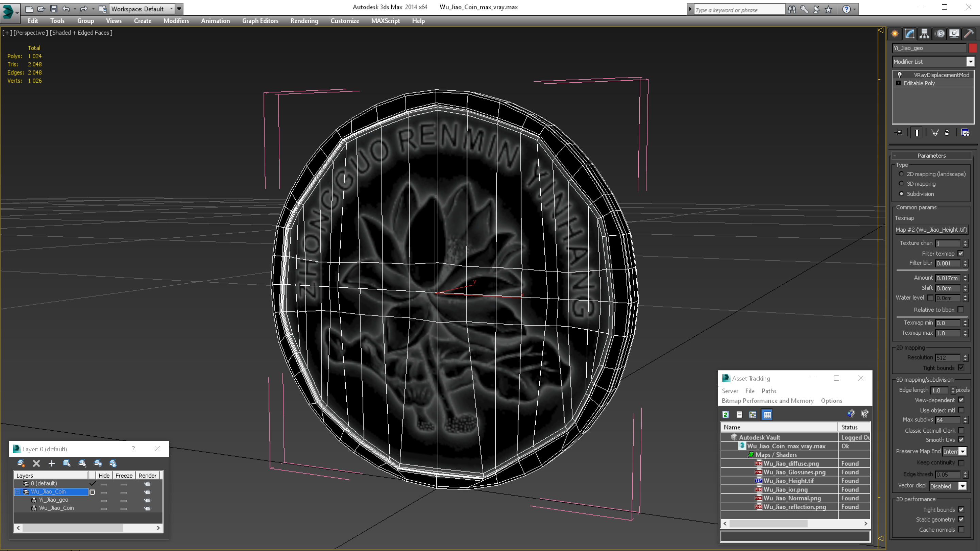Select Subdivision radio button
The width and height of the screenshot is (980, 551).
(901, 194)
